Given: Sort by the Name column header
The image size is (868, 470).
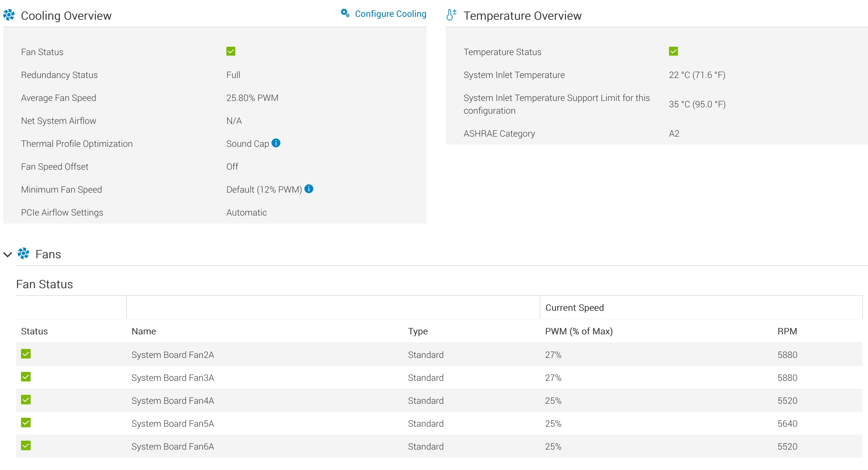Looking at the screenshot, I should pyautogui.click(x=143, y=331).
